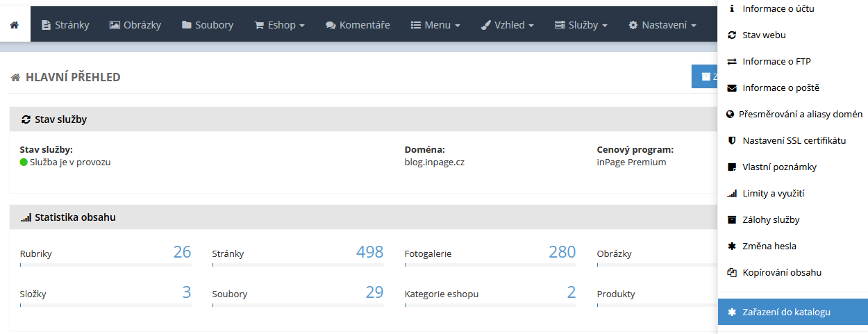Click the refresh icon beside Stav webu
868x334 pixels.
click(731, 35)
